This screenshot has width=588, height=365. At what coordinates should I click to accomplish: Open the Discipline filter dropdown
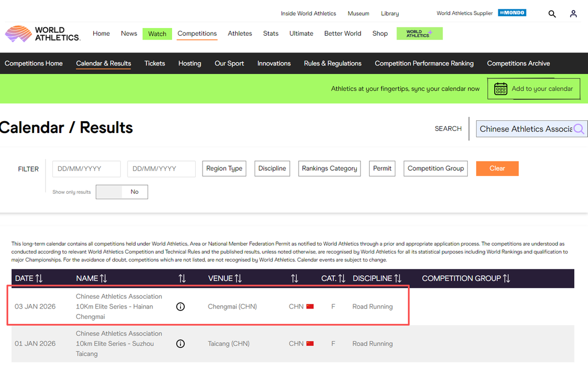pos(272,168)
